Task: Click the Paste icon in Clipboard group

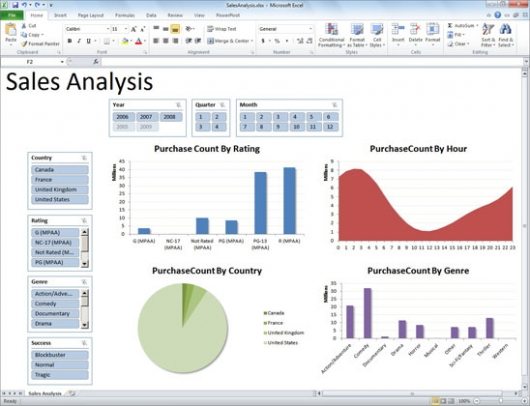Action: click(x=11, y=33)
